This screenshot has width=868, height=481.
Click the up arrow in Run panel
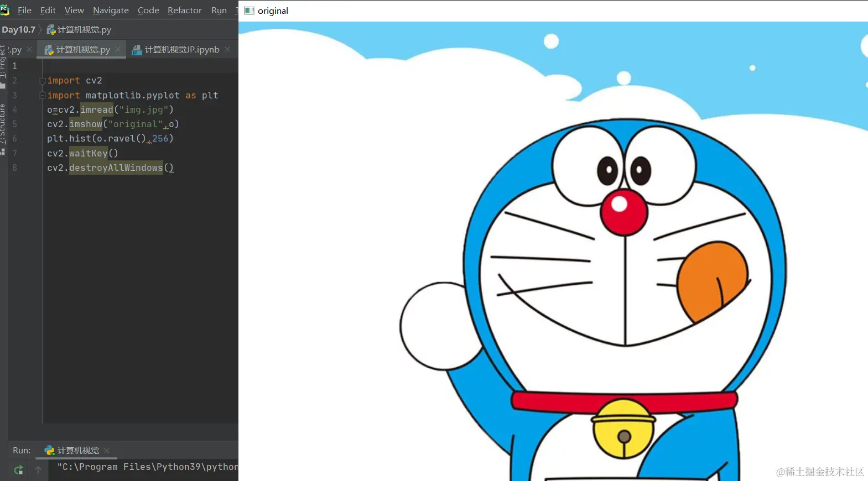tap(38, 470)
